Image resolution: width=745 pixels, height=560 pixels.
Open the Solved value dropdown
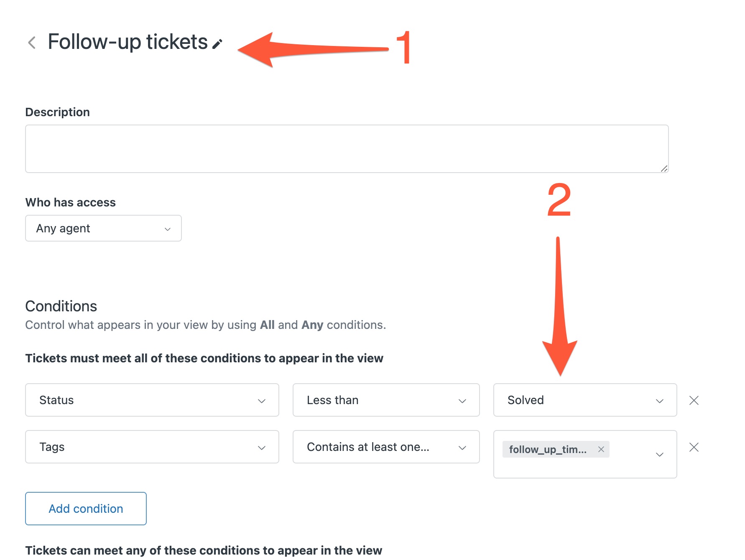pyautogui.click(x=585, y=400)
